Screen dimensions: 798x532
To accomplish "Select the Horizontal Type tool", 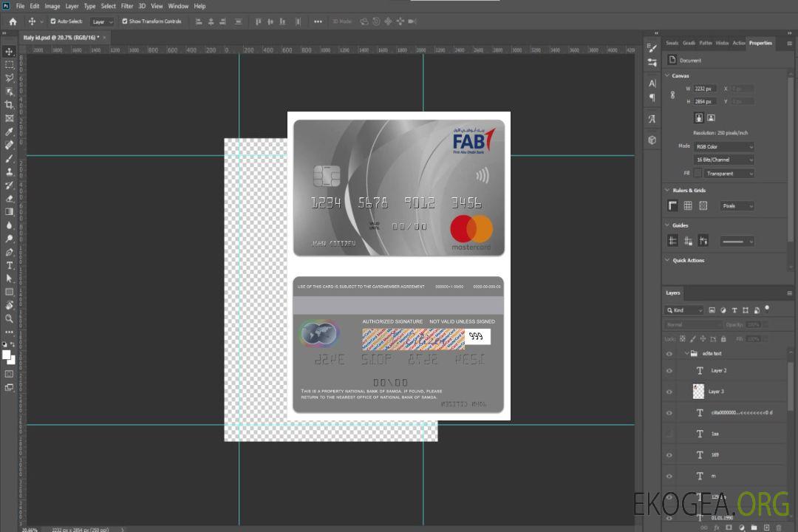I will coord(9,265).
